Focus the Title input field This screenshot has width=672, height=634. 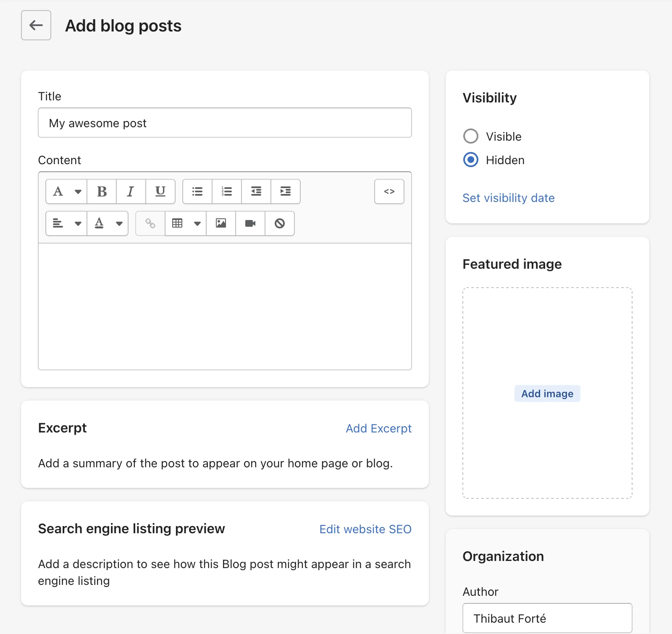tap(225, 123)
